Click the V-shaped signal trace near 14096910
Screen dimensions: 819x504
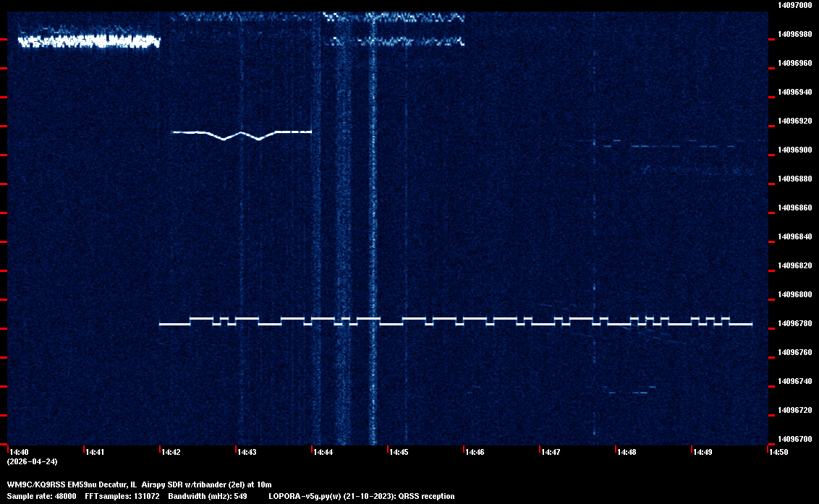coord(241,134)
